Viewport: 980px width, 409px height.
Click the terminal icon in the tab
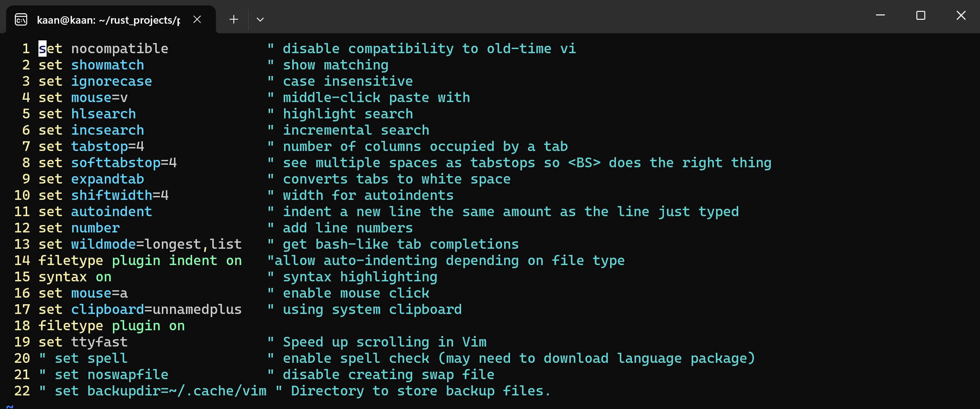[x=21, y=19]
